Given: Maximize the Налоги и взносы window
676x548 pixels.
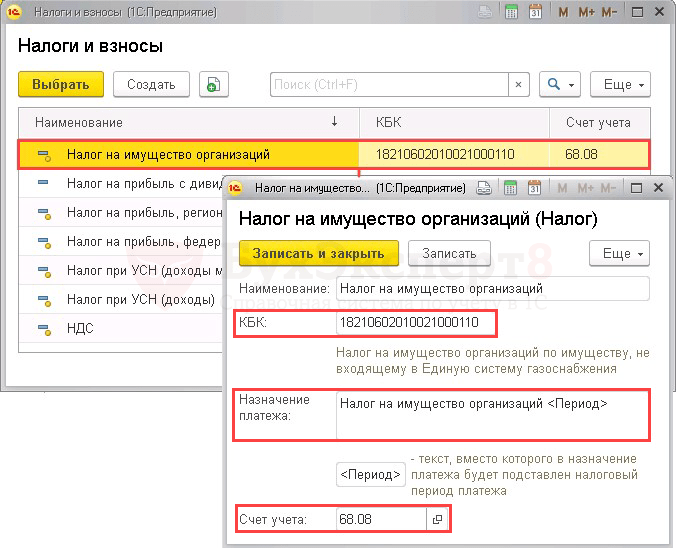Looking at the screenshot, I should (x=637, y=12).
